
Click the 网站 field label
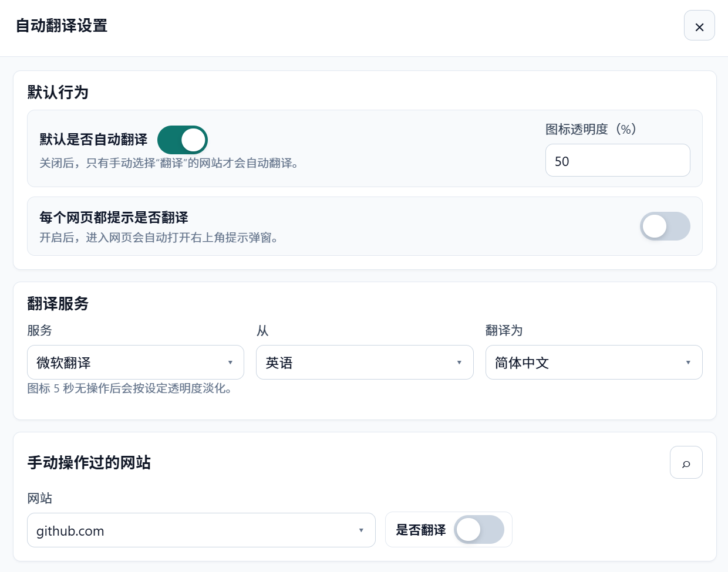(x=39, y=498)
